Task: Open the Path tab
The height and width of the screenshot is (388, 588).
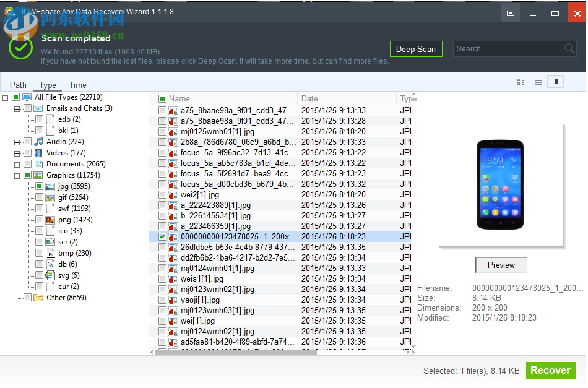Action: [x=18, y=85]
